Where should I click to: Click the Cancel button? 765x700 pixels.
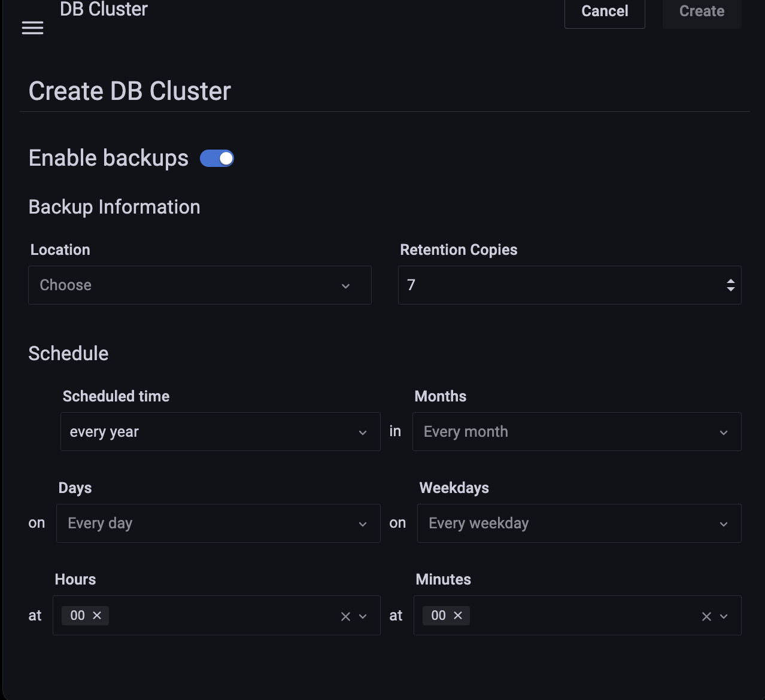[605, 11]
